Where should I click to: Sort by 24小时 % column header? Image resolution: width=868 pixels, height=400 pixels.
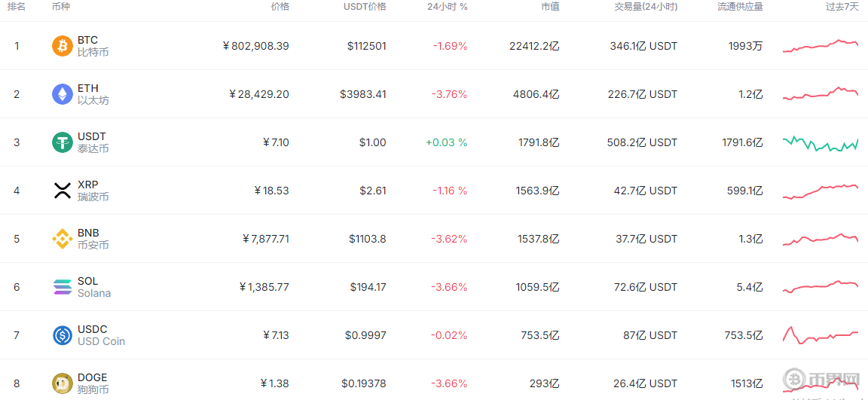[x=447, y=7]
